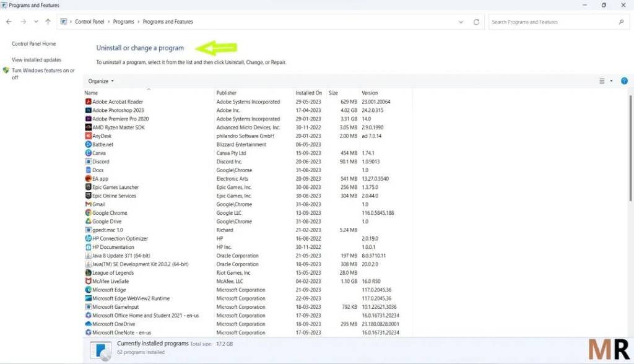Open the help question mark icon

point(624,81)
